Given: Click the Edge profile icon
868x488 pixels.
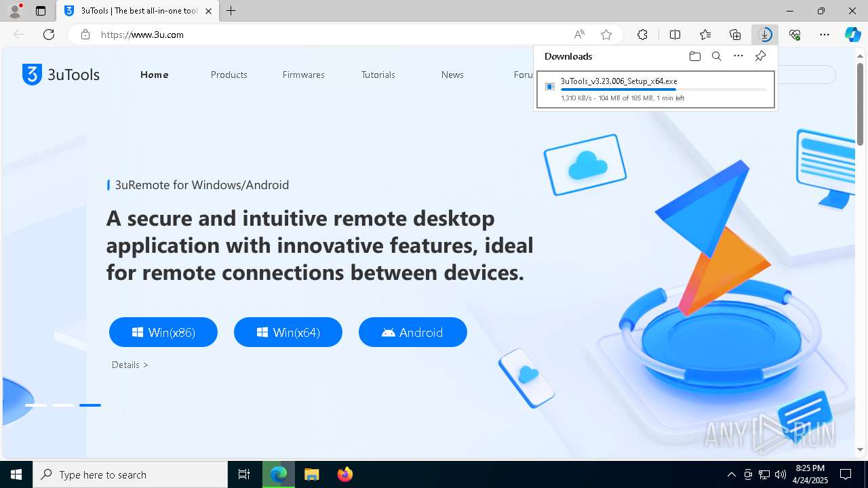Looking at the screenshot, I should click(14, 10).
